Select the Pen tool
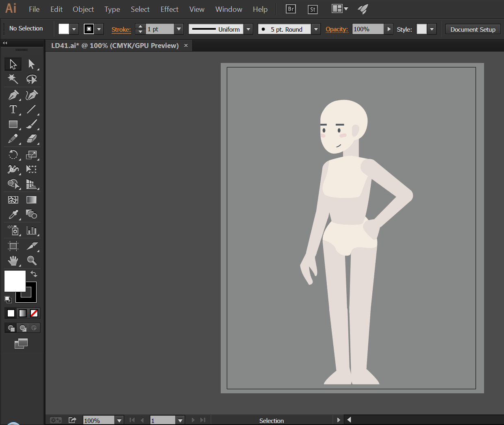The width and height of the screenshot is (504, 425). pyautogui.click(x=13, y=95)
